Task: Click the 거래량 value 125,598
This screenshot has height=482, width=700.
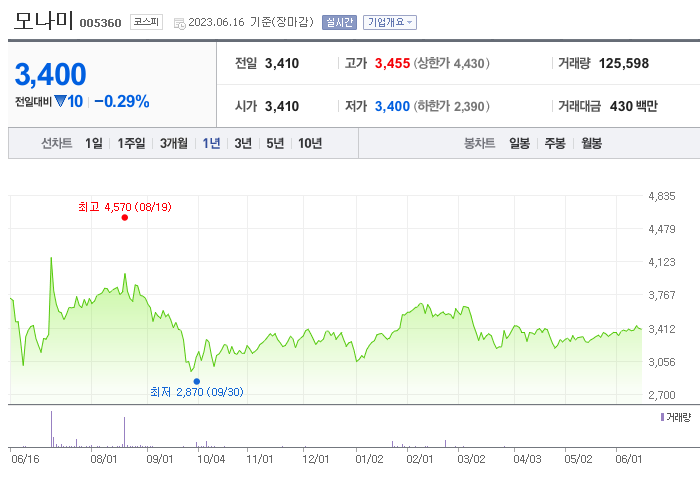Action: point(624,63)
